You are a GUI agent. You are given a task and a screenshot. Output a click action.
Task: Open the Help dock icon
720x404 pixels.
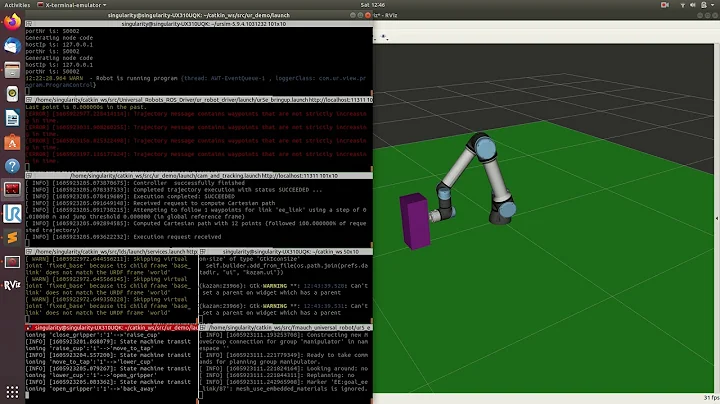click(x=12, y=166)
